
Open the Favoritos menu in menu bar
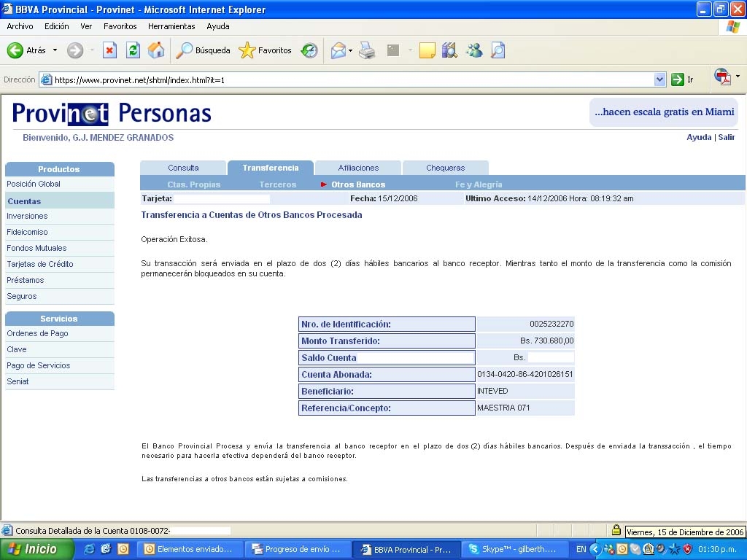120,27
